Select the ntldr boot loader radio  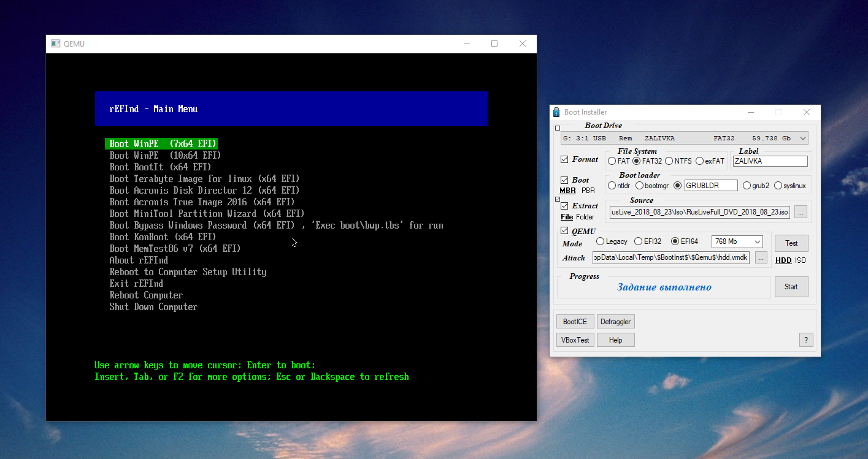click(612, 186)
